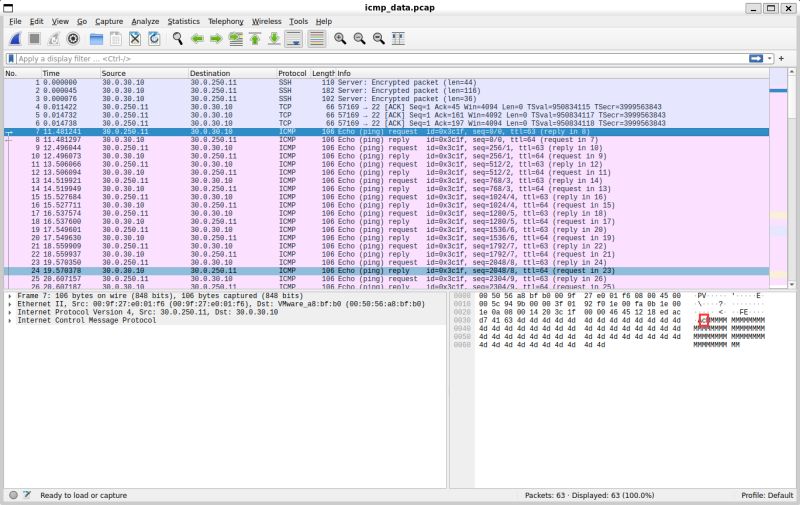Click the Go to specified packet icon

236,39
